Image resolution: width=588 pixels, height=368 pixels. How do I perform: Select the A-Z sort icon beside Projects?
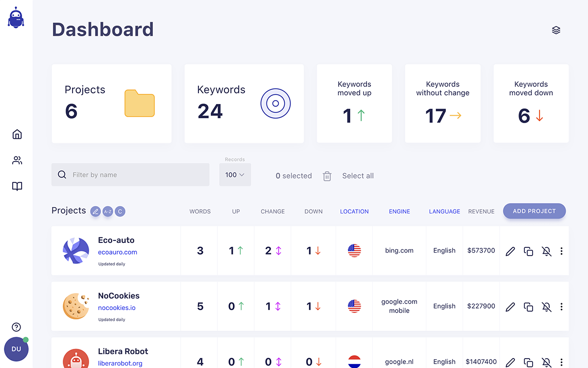click(108, 211)
